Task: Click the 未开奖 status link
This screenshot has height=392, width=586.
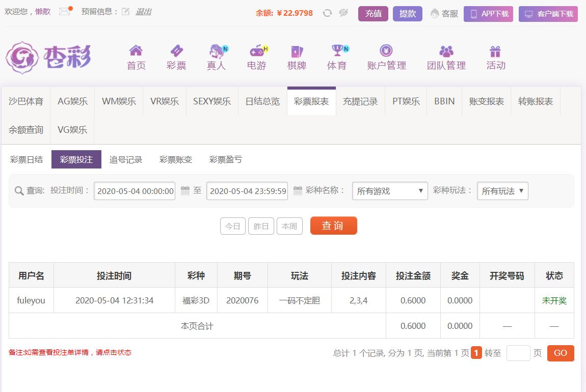Action: coord(554,300)
